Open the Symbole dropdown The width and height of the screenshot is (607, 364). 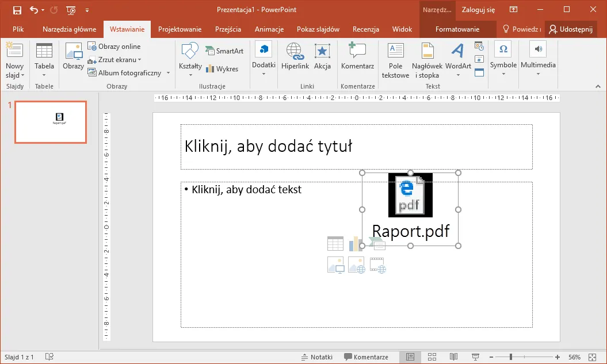[503, 59]
